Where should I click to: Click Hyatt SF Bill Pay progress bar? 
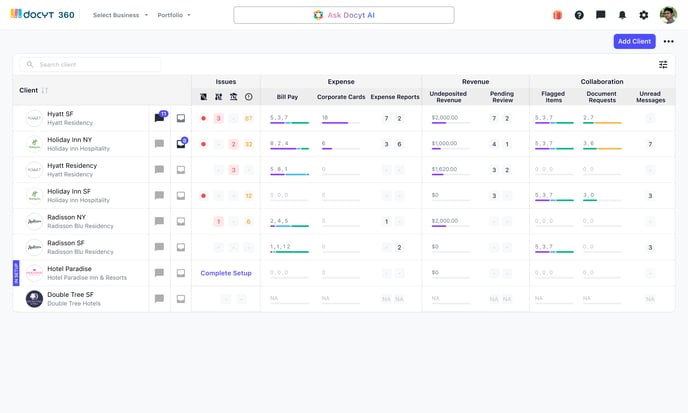(290, 123)
